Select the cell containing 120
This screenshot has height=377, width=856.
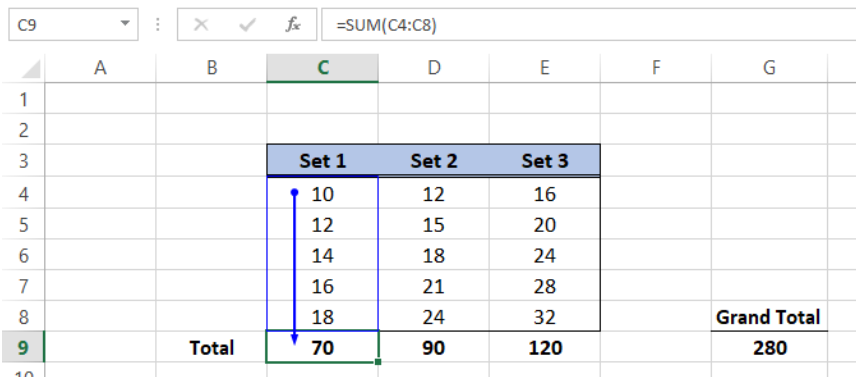545,348
